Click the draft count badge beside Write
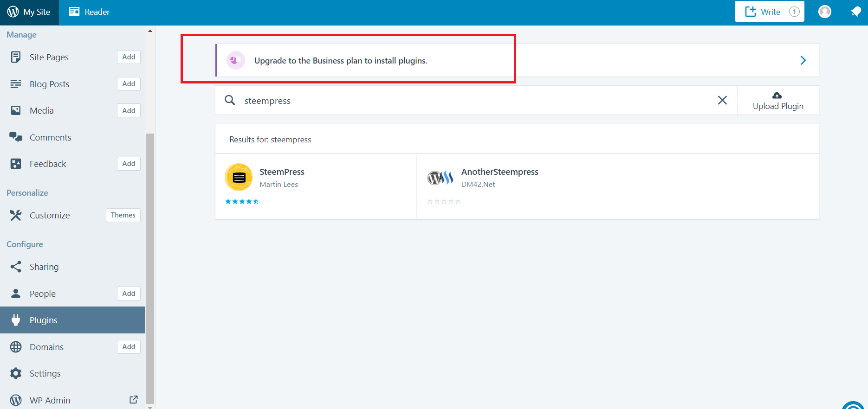 tap(794, 12)
